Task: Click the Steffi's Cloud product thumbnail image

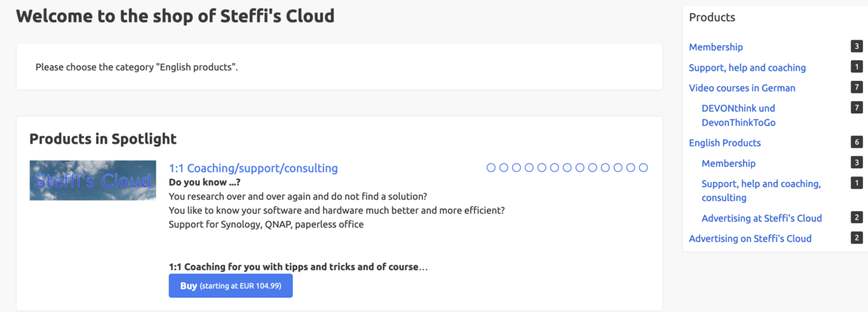Action: [93, 181]
